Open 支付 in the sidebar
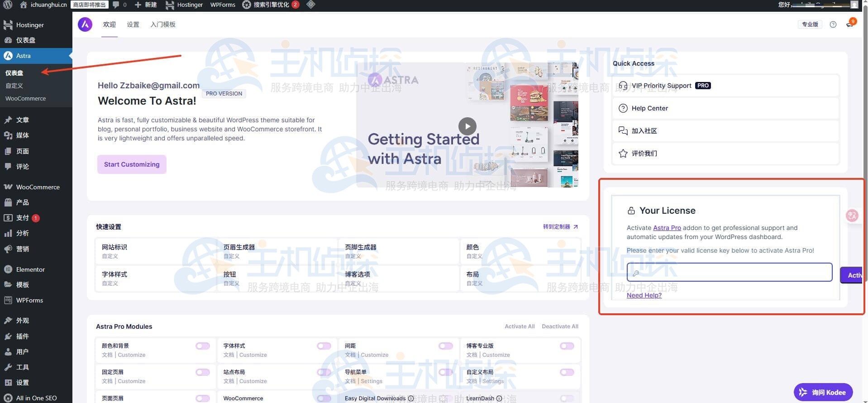 point(36,218)
